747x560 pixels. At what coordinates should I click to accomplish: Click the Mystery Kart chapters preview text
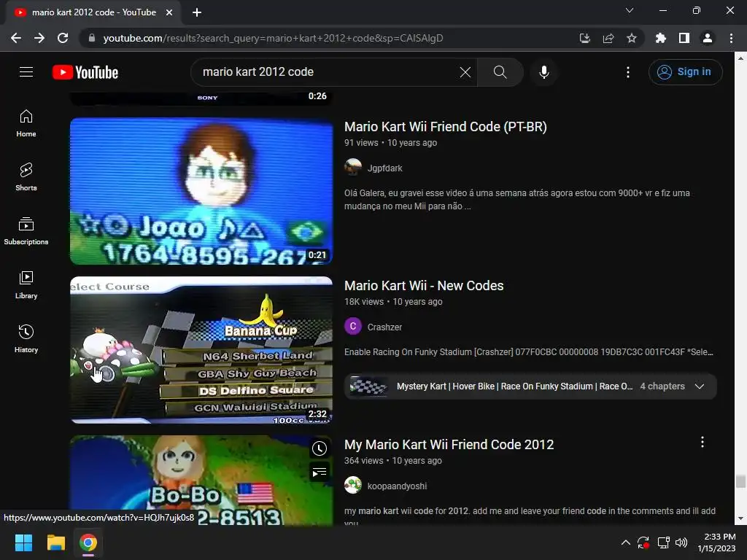click(x=514, y=386)
